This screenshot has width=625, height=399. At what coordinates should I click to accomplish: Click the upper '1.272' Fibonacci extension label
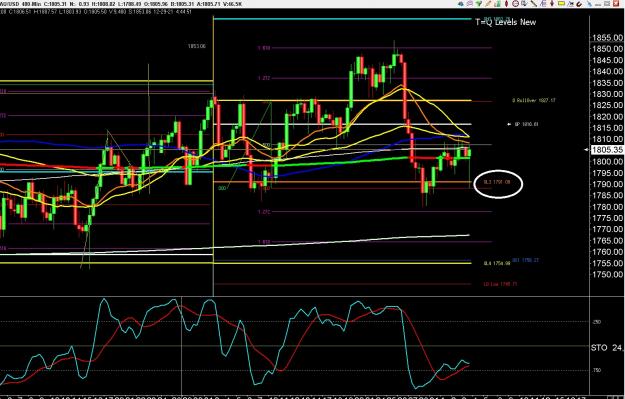[264, 78]
